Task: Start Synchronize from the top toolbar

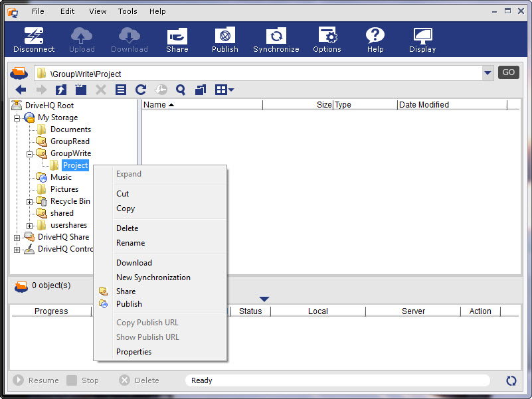Action: [x=276, y=40]
